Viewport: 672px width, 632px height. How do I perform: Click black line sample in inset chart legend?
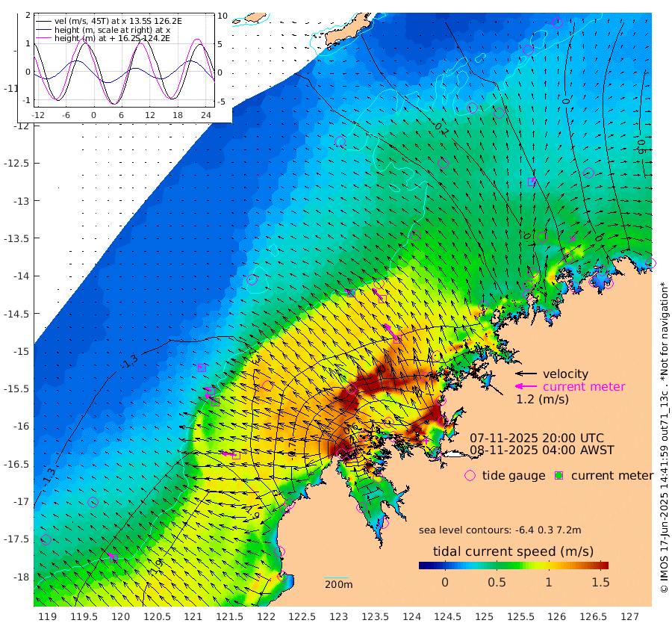coord(43,21)
